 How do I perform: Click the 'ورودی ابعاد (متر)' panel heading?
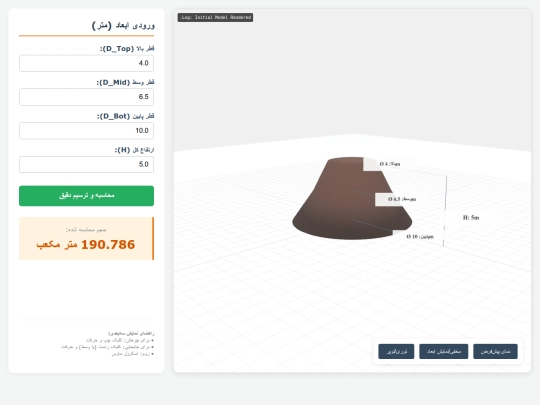(123, 25)
